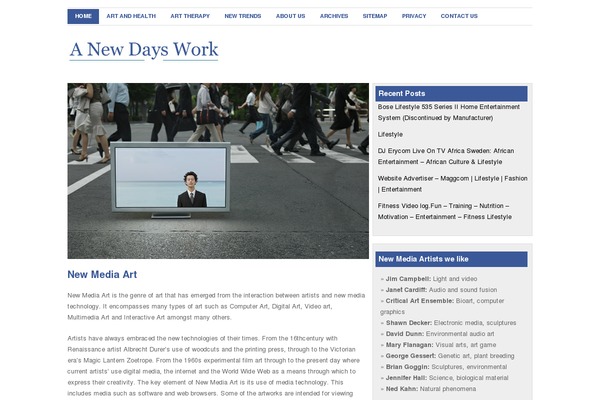The image size is (600, 400).
Task: Click the A New Days Work site title
Action: [x=144, y=50]
